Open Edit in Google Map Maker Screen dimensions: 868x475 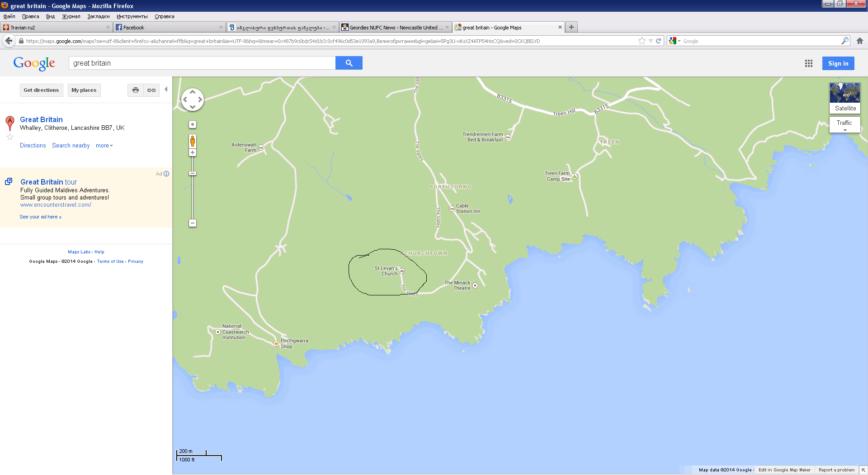pos(784,470)
